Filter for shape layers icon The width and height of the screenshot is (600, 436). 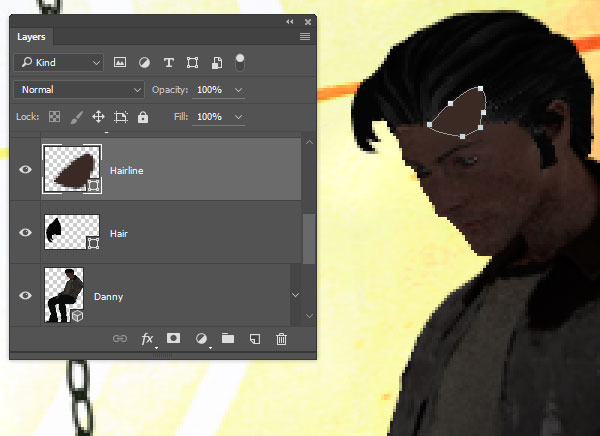tap(192, 62)
